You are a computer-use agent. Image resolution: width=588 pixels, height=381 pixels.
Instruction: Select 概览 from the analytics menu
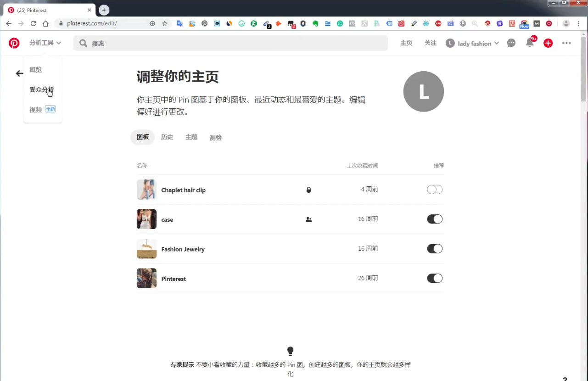tap(36, 70)
